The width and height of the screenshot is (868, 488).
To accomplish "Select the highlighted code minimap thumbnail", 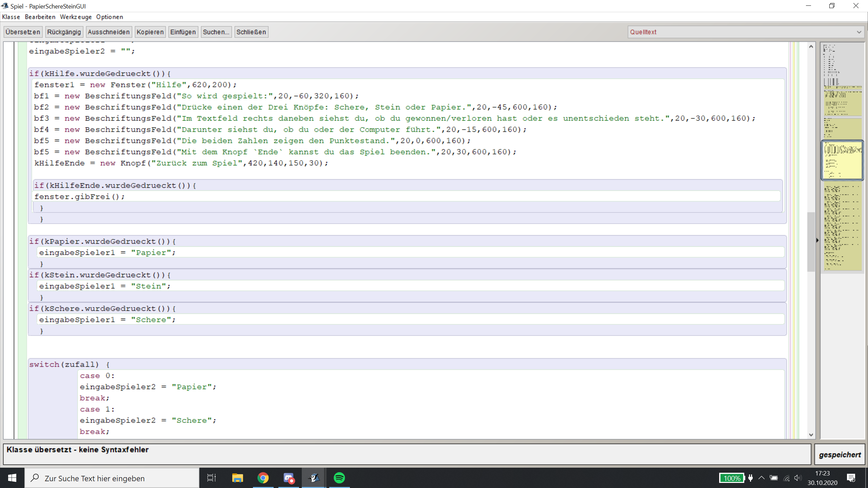I will tap(842, 160).
